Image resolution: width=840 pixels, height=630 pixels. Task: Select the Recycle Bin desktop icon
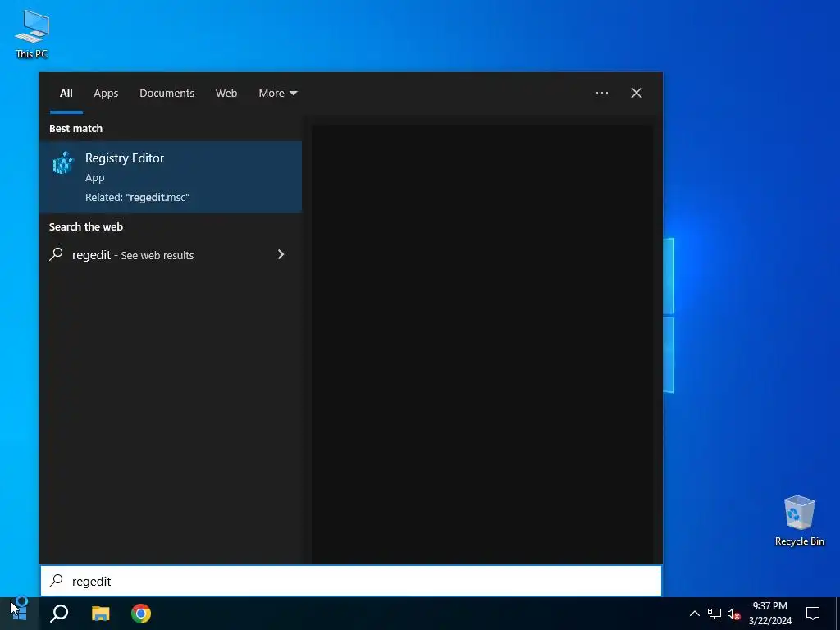(x=799, y=521)
